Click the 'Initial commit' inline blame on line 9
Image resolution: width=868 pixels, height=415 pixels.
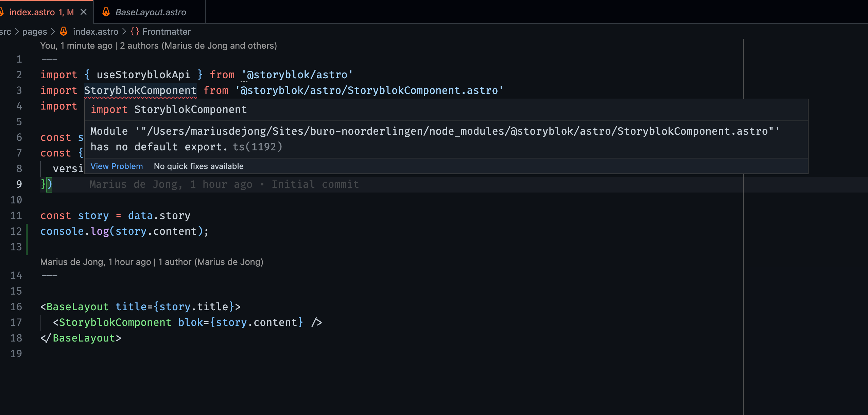[x=315, y=184]
